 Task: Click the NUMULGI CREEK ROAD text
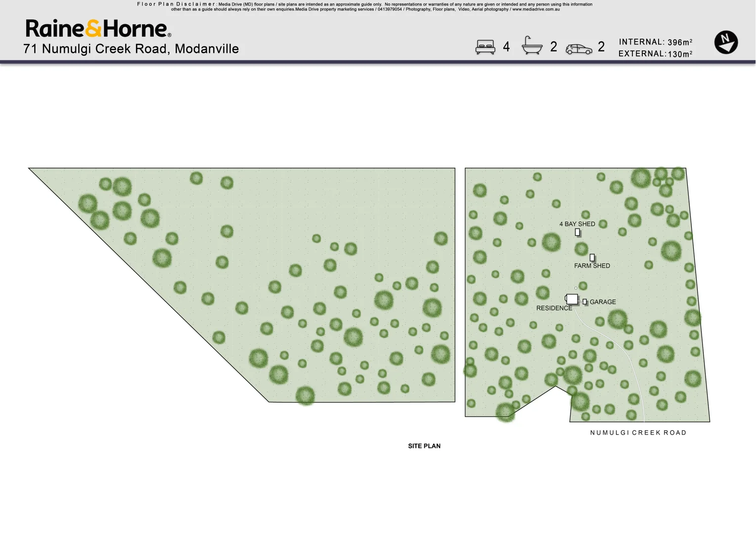[x=638, y=433]
